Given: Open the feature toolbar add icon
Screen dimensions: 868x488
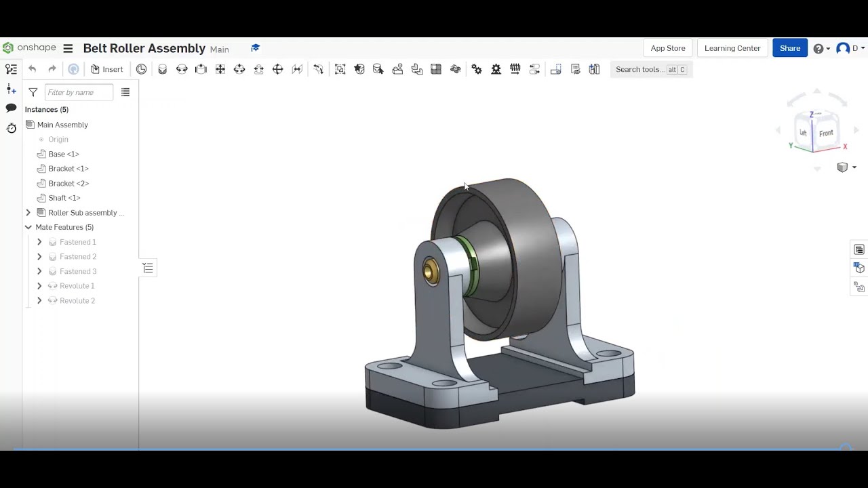Looking at the screenshot, I should tap(11, 89).
